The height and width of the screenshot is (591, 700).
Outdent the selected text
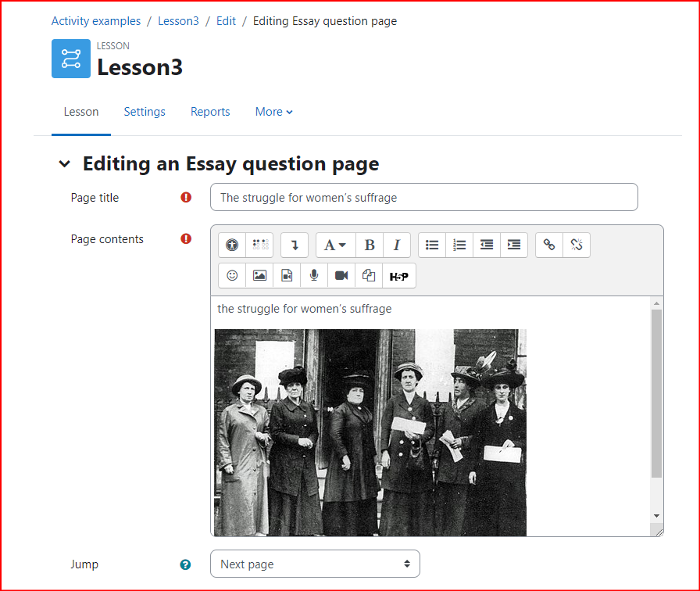coord(487,245)
